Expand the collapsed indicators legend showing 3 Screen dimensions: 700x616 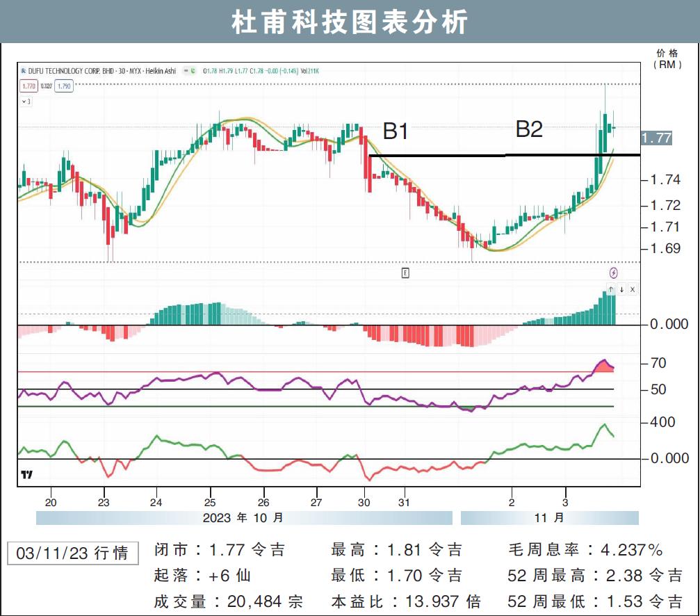click(26, 102)
